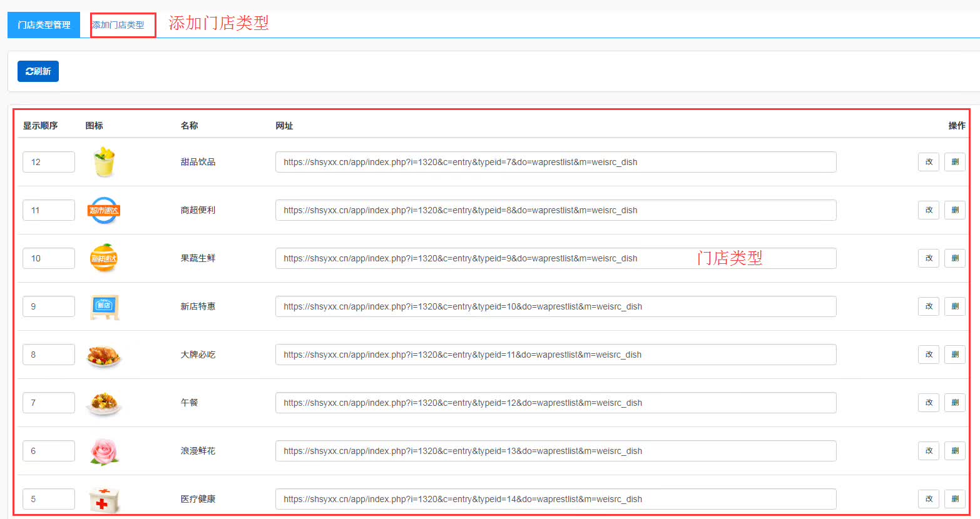Click the 甜品饮品 drink icon
The image size is (980, 519).
[x=104, y=162]
